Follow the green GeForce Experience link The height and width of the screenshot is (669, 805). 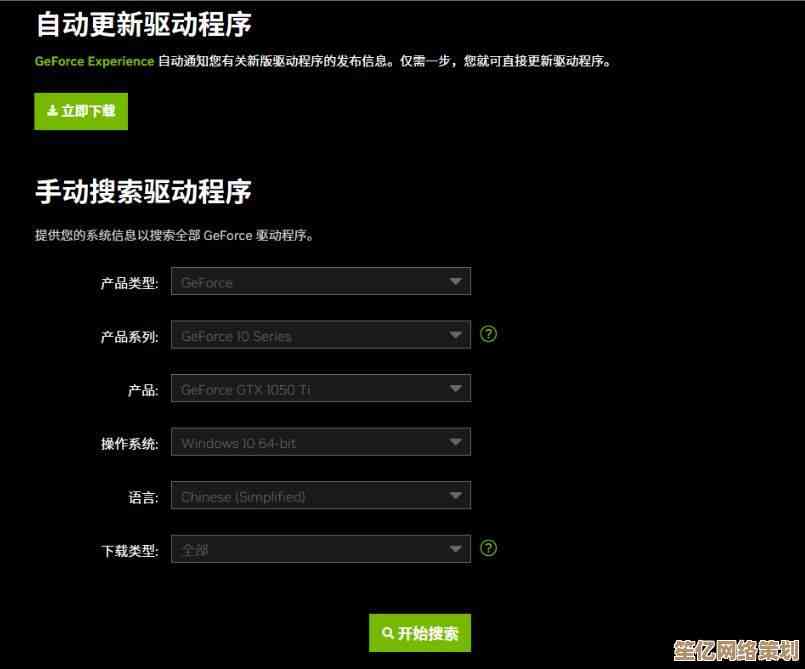click(x=94, y=61)
